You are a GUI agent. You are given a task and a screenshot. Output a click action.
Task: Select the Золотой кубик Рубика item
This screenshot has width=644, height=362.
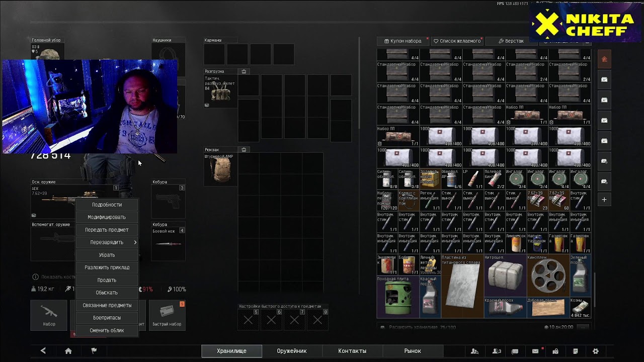tap(430, 179)
